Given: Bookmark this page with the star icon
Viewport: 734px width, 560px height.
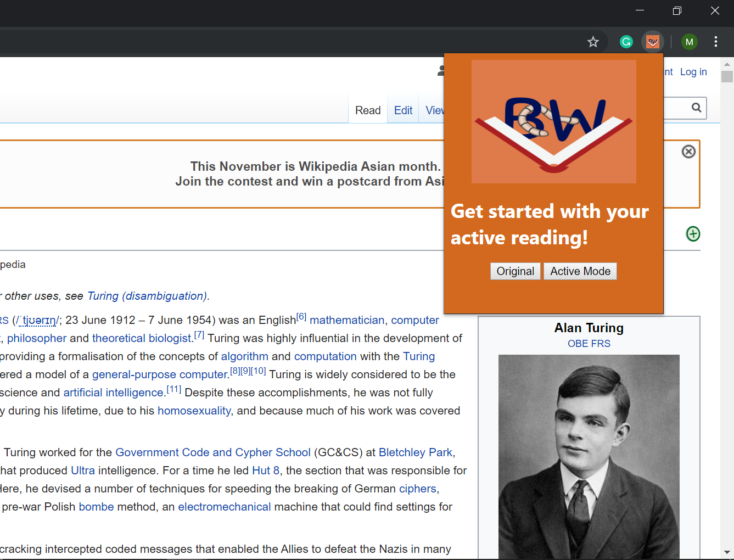Looking at the screenshot, I should click(x=593, y=42).
